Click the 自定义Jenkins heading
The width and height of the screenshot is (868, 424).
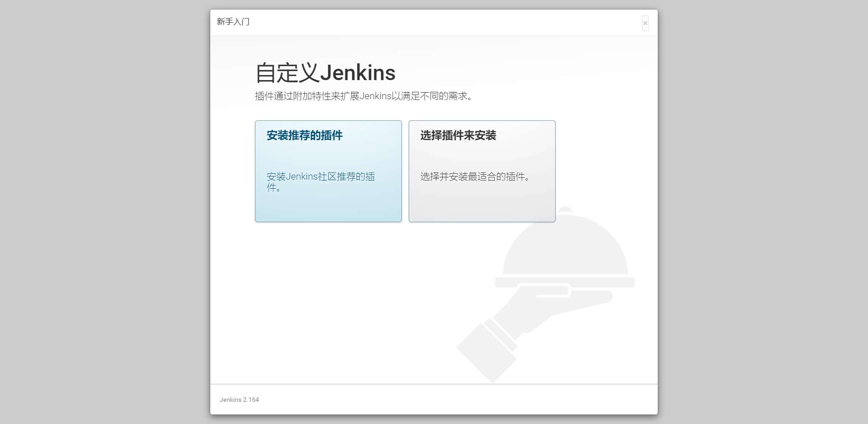pos(325,73)
